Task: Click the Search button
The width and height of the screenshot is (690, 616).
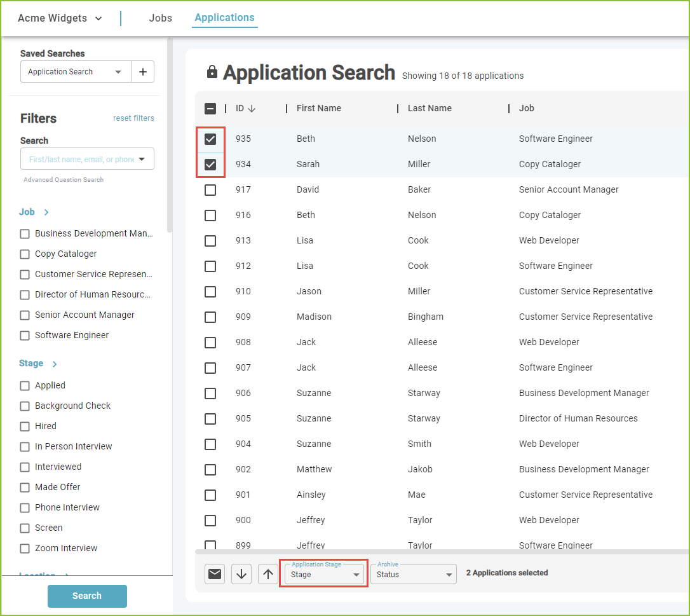Action: pos(87,596)
